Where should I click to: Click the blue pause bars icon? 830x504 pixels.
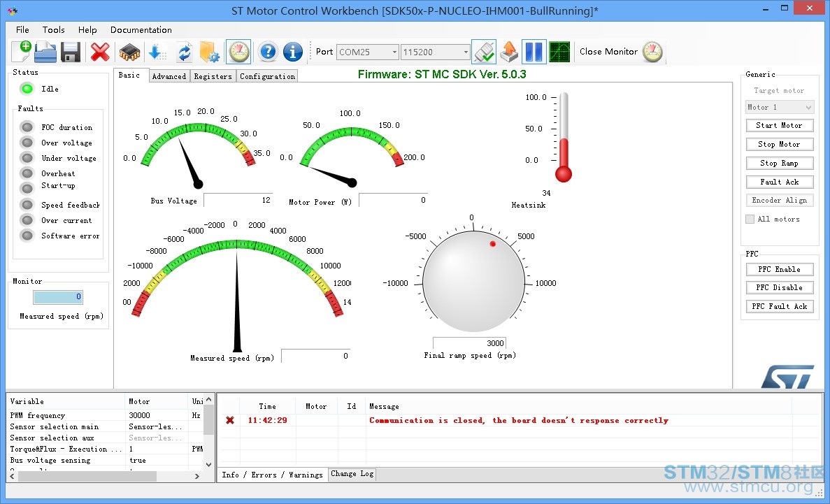point(534,52)
